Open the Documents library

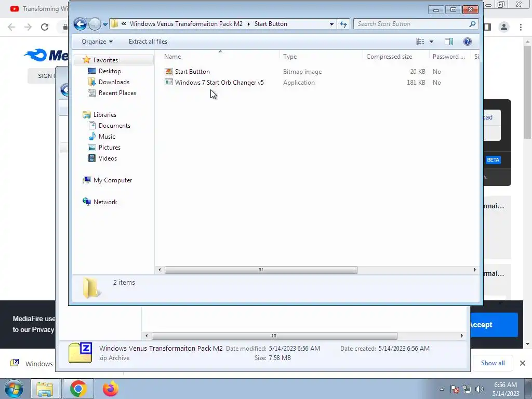tap(114, 126)
